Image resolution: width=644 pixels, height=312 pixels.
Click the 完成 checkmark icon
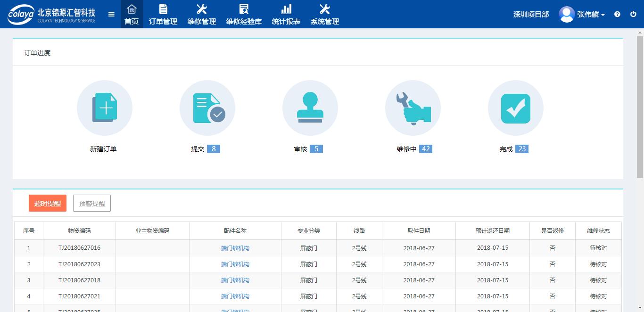[516, 108]
